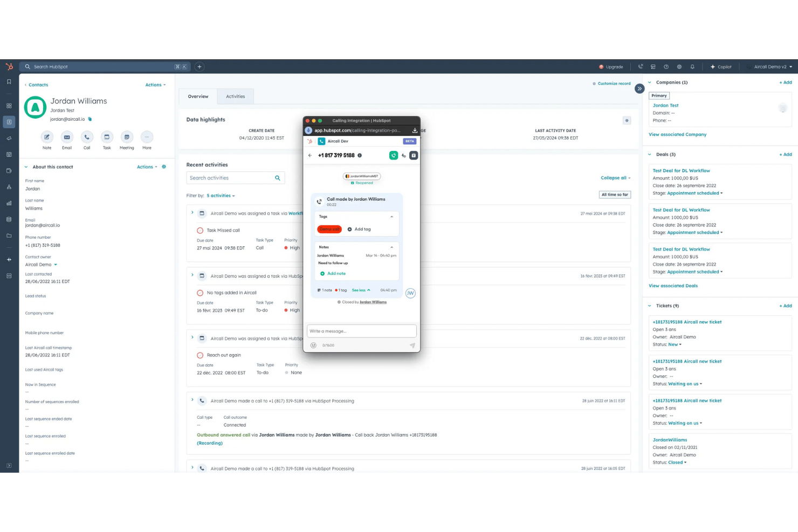
Task: Click the Note action icon for the contact
Action: pyautogui.click(x=47, y=137)
